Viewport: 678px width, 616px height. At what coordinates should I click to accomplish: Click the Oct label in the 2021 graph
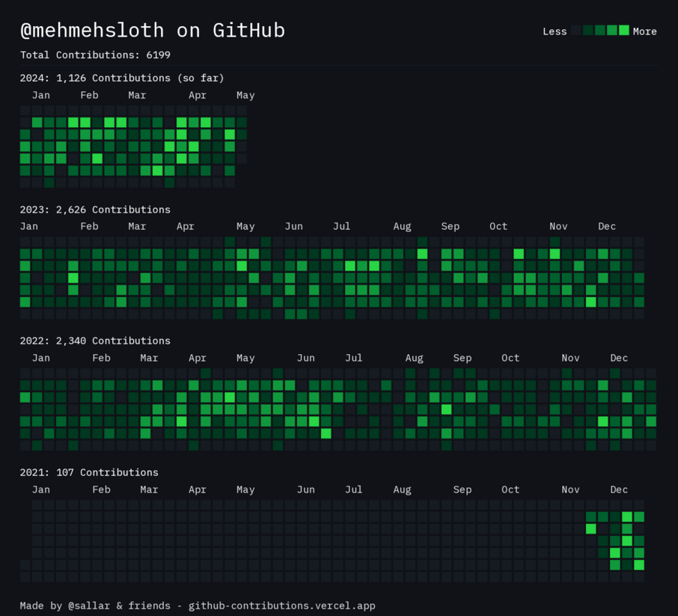510,490
